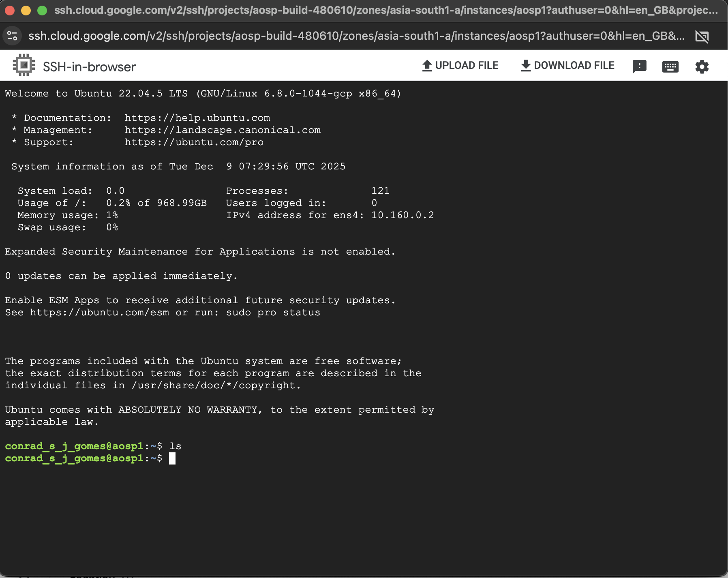Select the Send Feedback speech-bubble icon
The height and width of the screenshot is (578, 728).
click(640, 66)
